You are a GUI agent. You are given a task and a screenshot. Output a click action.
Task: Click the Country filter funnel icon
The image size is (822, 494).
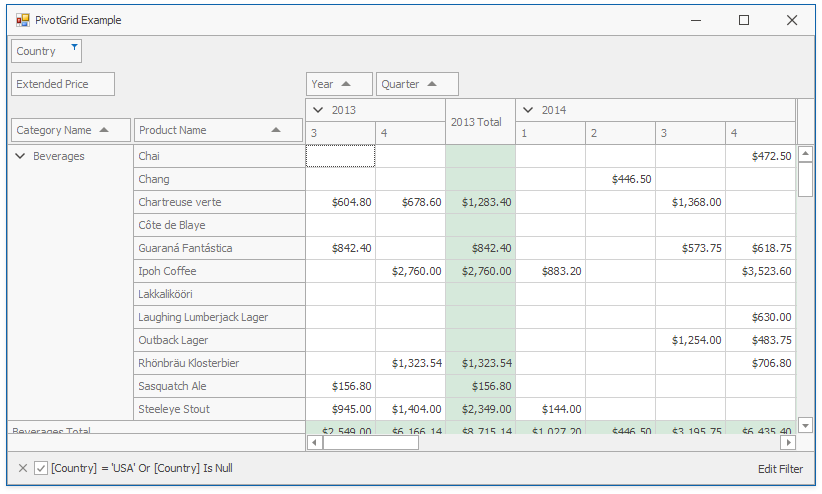pos(74,47)
